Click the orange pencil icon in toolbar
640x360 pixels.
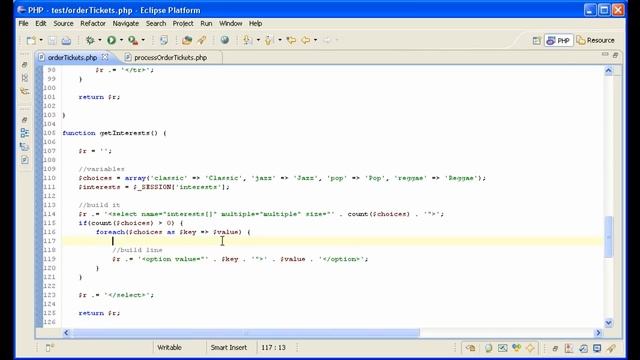pos(202,40)
